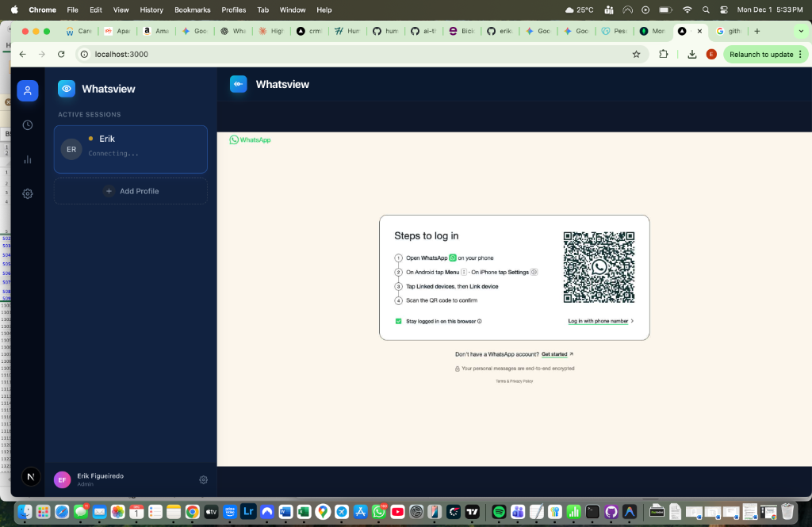812x527 pixels.
Task: Click the round N badge at bottom left
Action: click(30, 476)
